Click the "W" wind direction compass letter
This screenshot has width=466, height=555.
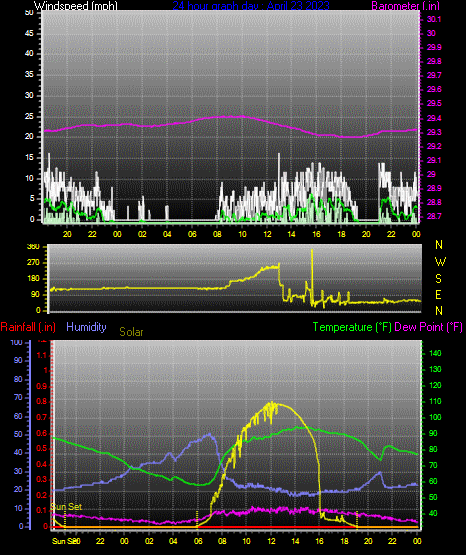point(440,262)
